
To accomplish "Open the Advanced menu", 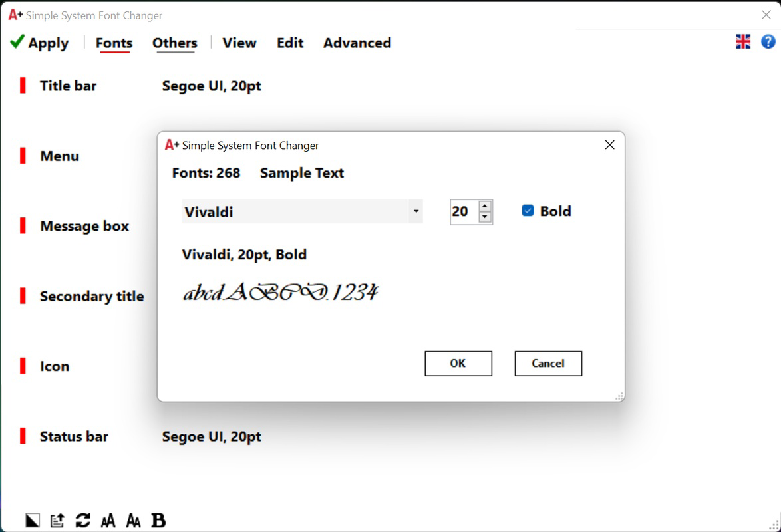I will [357, 43].
